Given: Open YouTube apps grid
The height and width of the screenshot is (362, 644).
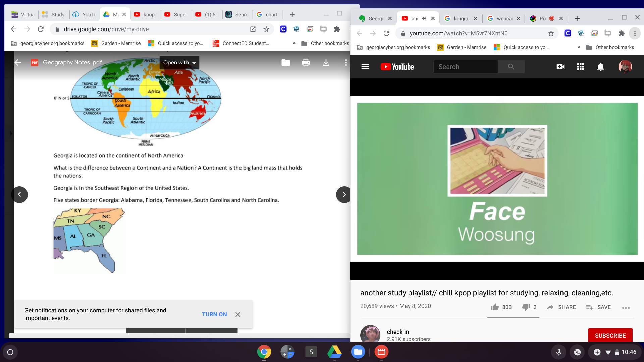Looking at the screenshot, I should click(581, 67).
